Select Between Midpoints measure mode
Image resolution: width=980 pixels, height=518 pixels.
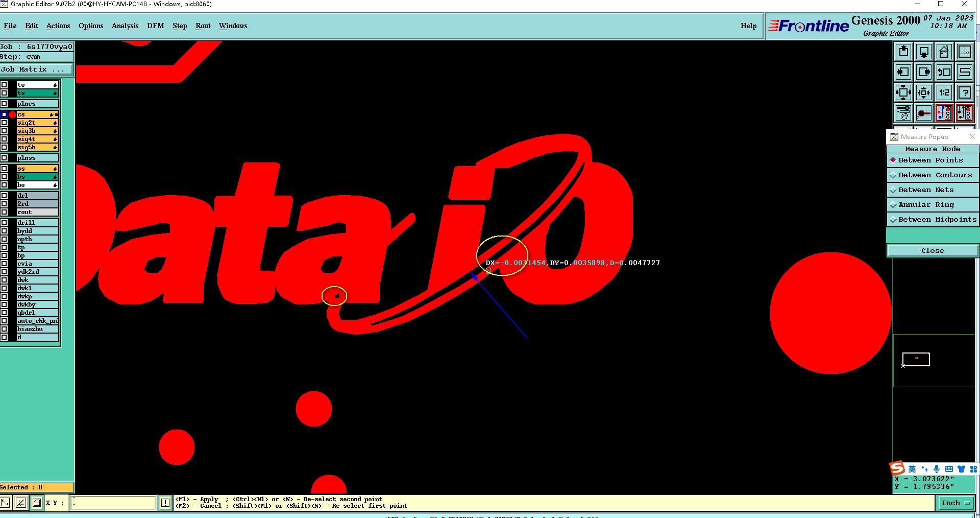point(933,219)
